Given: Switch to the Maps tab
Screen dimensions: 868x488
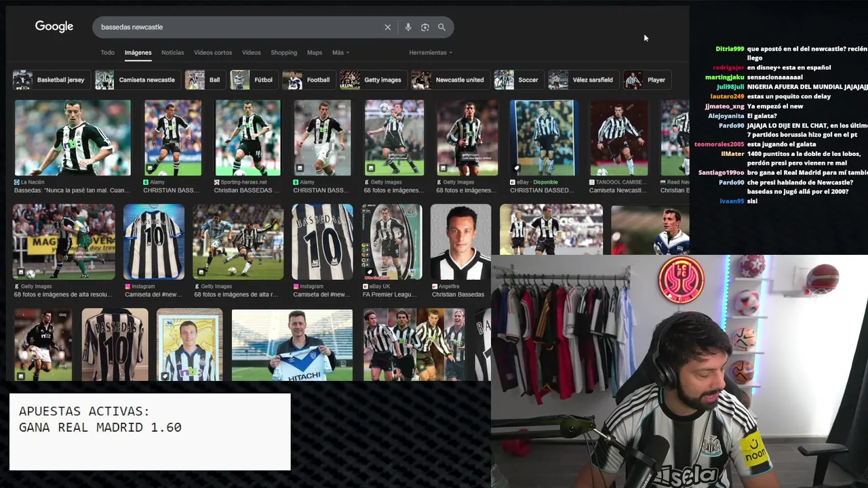Looking at the screenshot, I should tap(315, 52).
